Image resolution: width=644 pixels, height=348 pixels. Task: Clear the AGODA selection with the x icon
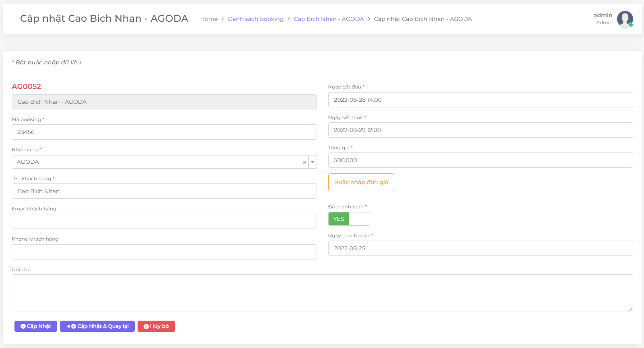[x=305, y=162]
